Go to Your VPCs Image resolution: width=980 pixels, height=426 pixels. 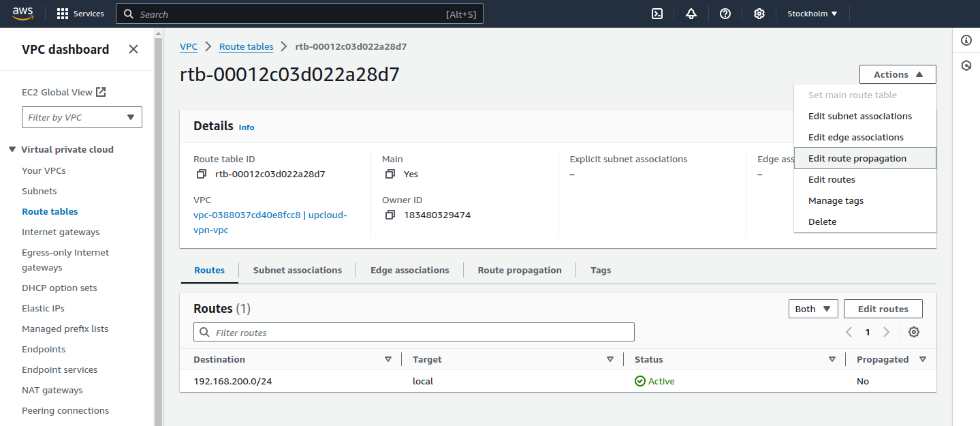[x=44, y=170]
